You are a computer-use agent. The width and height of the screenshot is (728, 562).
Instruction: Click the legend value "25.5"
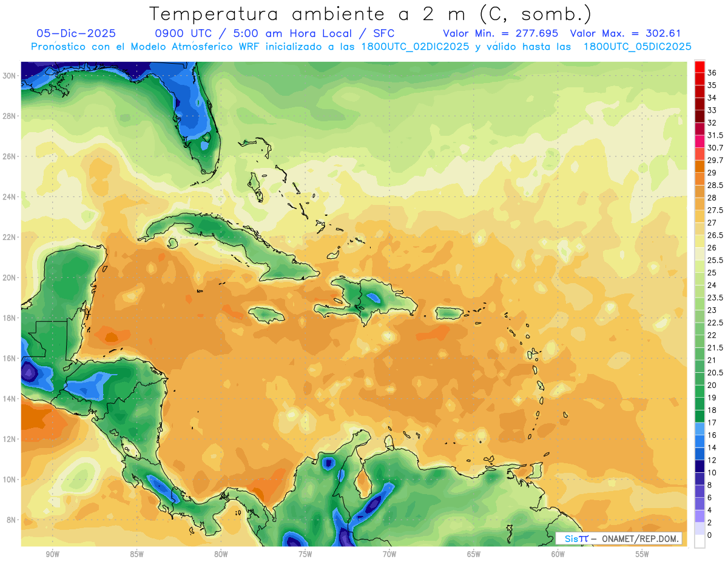point(715,260)
